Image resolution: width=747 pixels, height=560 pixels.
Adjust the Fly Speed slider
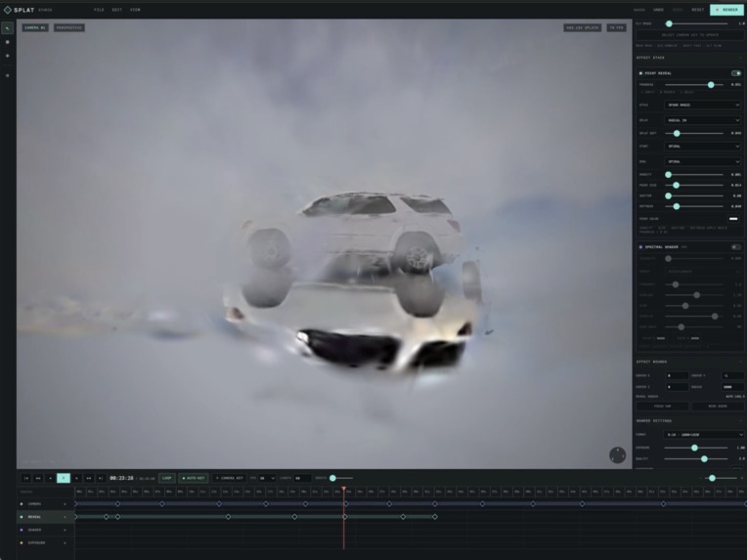[669, 23]
